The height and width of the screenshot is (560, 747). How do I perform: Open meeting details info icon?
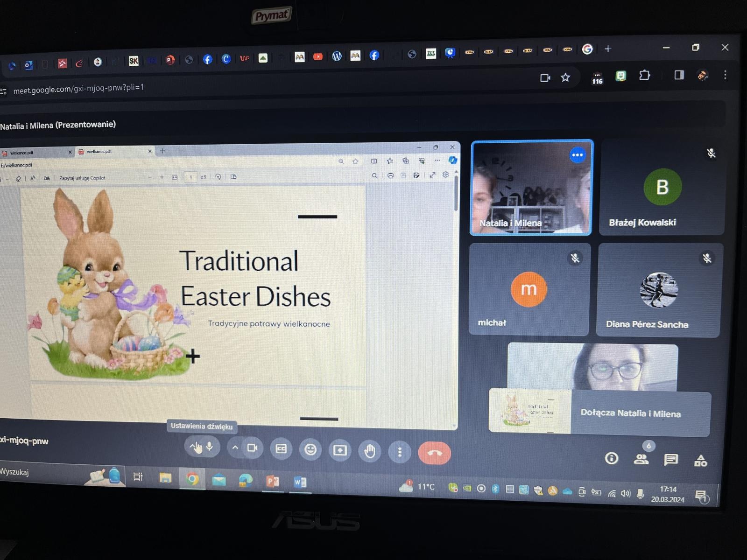612,459
